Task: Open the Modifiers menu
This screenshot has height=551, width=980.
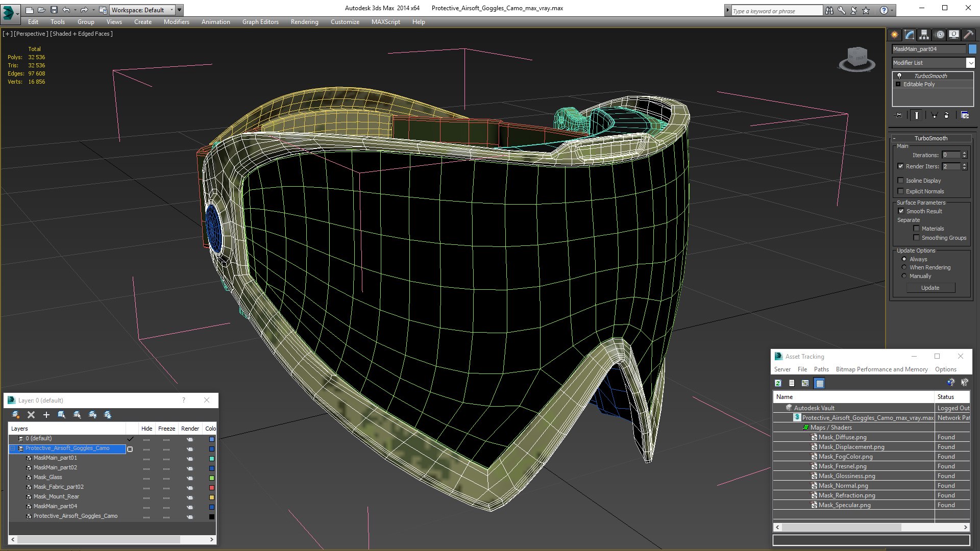Action: pyautogui.click(x=176, y=22)
